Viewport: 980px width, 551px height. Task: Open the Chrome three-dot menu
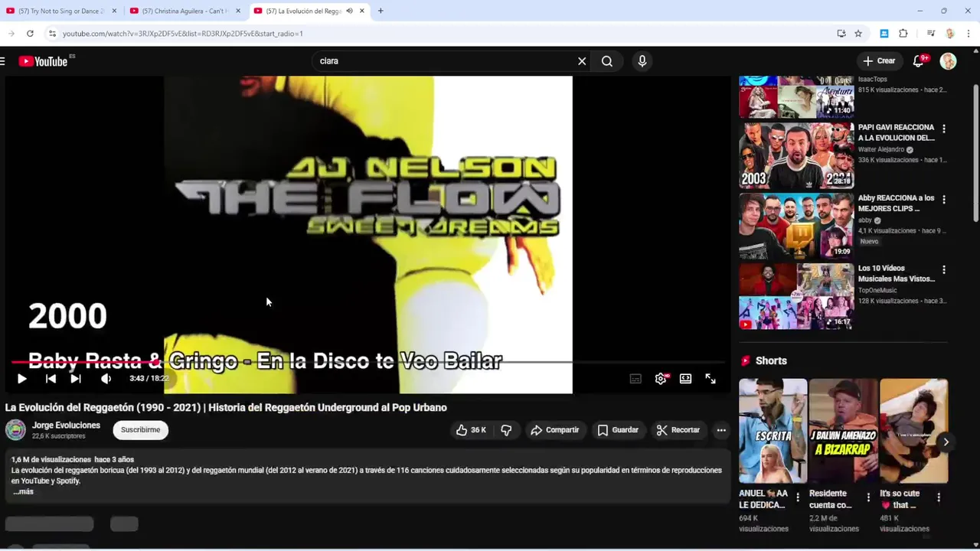point(969,34)
